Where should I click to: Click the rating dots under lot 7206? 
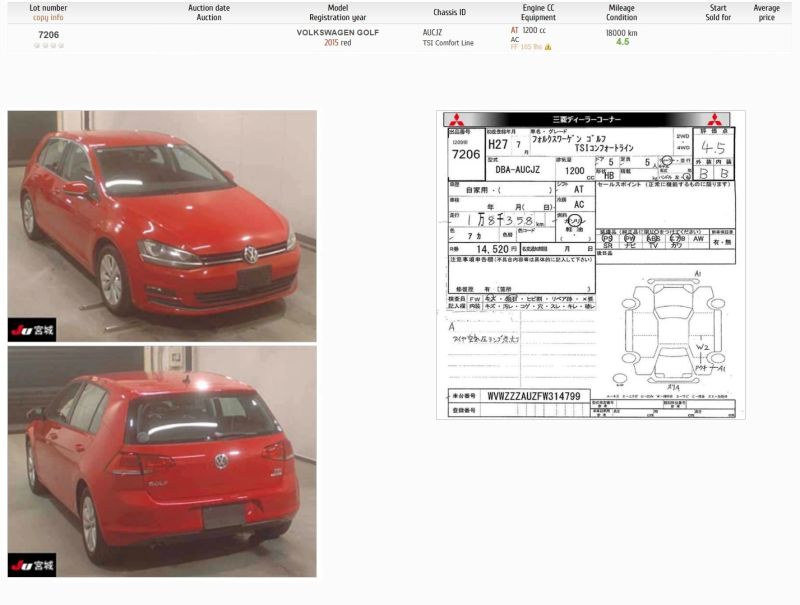point(48,45)
